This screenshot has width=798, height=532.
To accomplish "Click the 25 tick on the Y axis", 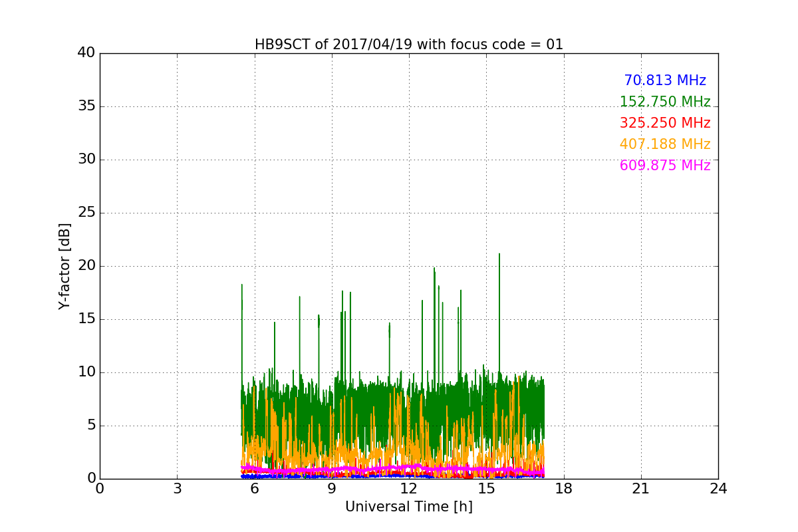I will (x=86, y=213).
